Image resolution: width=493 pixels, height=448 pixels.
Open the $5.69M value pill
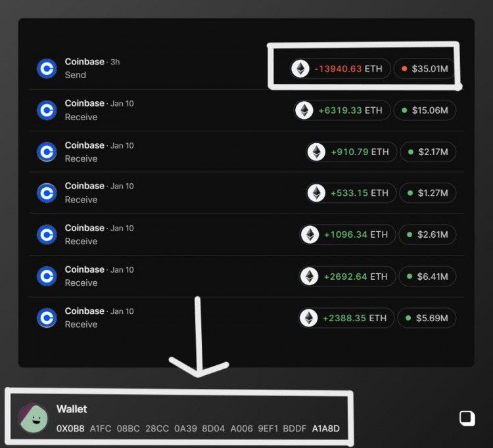(427, 318)
